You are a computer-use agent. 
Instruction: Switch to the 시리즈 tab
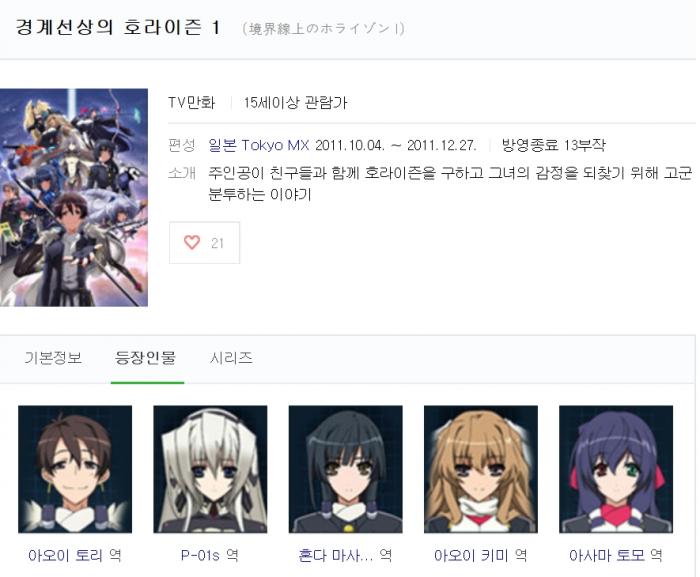231,358
